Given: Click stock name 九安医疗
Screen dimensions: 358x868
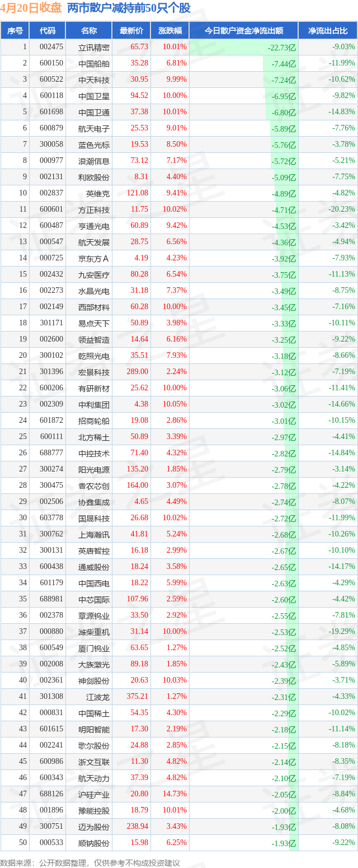Looking at the screenshot, I should click(94, 274).
